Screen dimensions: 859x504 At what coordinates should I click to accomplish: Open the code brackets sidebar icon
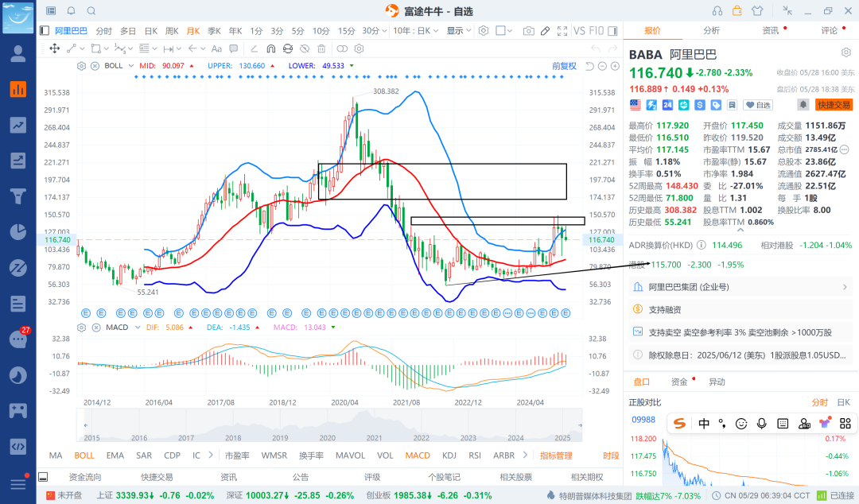tap(18, 447)
